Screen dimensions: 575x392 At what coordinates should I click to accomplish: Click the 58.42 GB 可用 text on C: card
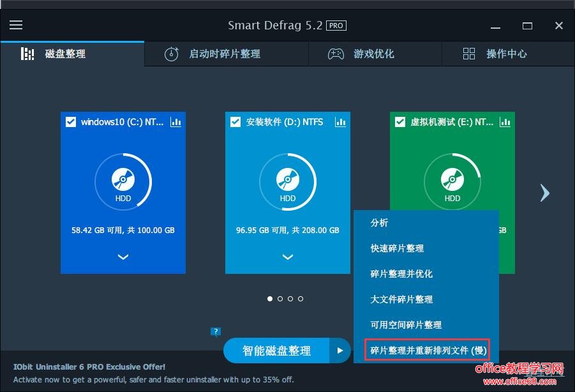[123, 230]
